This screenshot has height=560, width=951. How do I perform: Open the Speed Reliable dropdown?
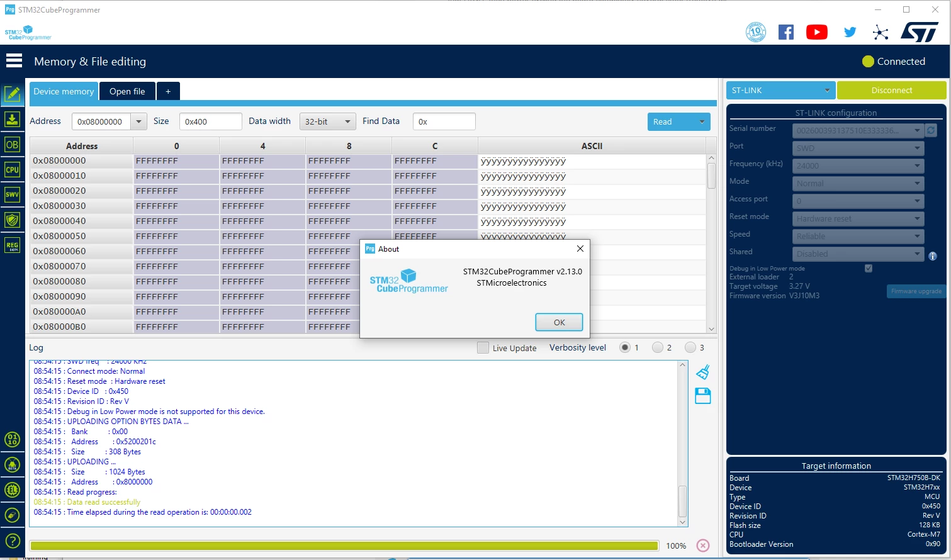tap(857, 236)
